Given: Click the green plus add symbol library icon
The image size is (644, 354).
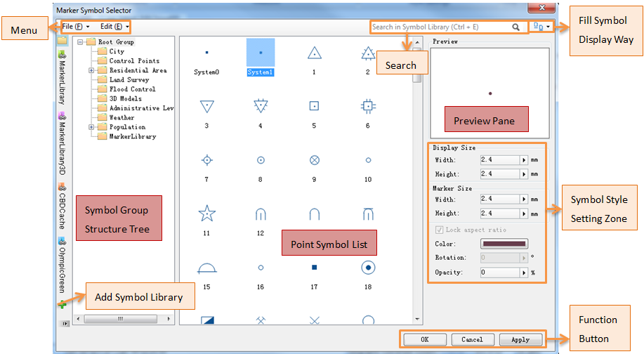Looking at the screenshot, I should point(63,303).
